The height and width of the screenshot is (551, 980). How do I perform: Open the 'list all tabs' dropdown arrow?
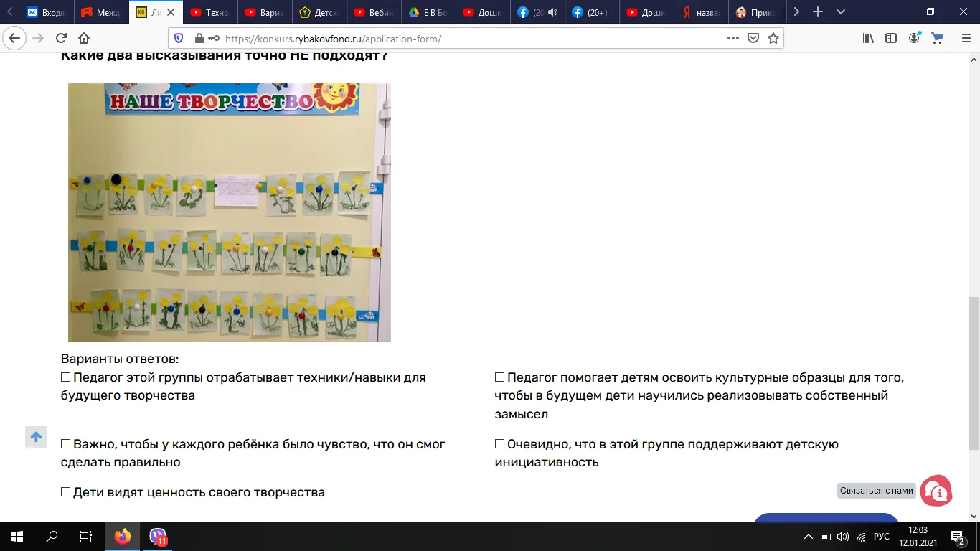pyautogui.click(x=840, y=12)
